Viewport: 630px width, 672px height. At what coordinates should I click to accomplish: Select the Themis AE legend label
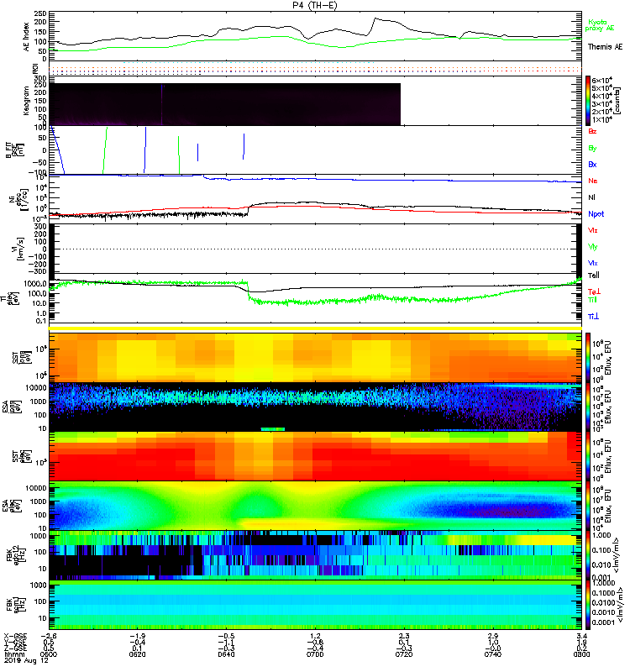[605, 47]
